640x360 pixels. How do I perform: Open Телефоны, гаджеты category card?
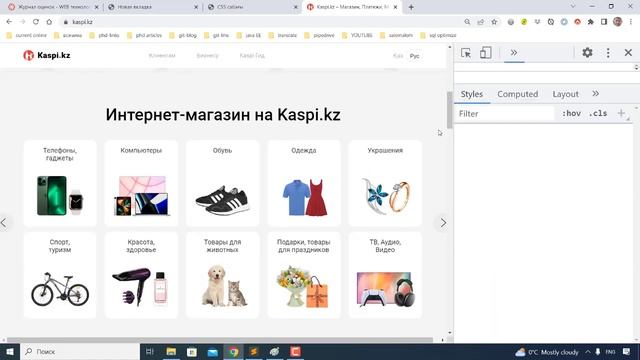(x=60, y=183)
